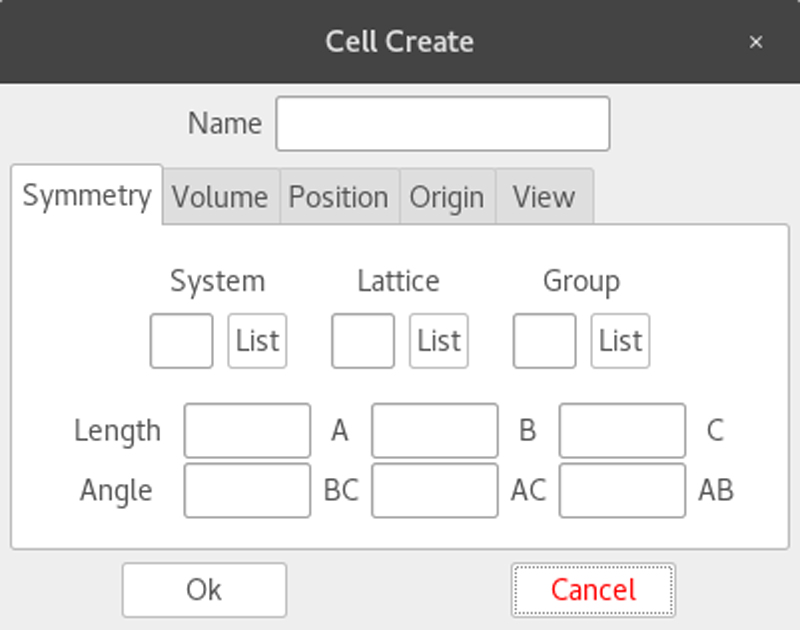This screenshot has width=800, height=630.
Task: Click the Lattice value field
Action: click(362, 340)
